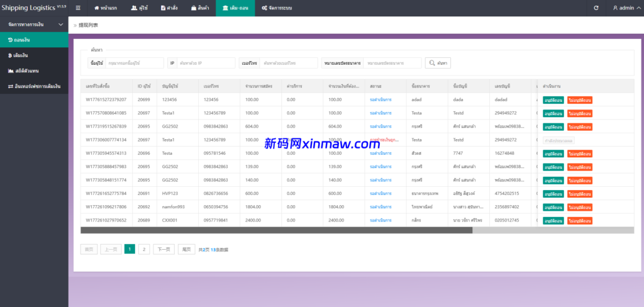Approve withdrawal for order W177305888457983
644x307 pixels.
(553, 167)
